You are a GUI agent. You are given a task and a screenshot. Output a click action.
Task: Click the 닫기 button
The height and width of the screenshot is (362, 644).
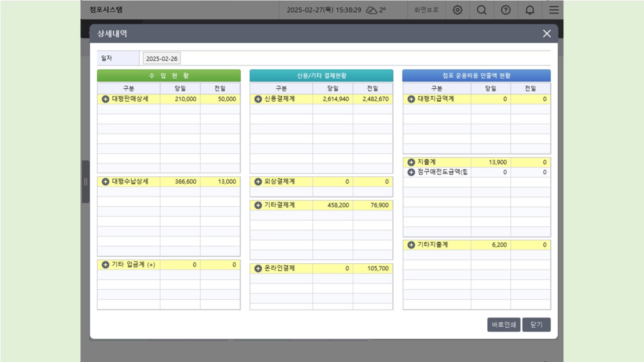[536, 324]
